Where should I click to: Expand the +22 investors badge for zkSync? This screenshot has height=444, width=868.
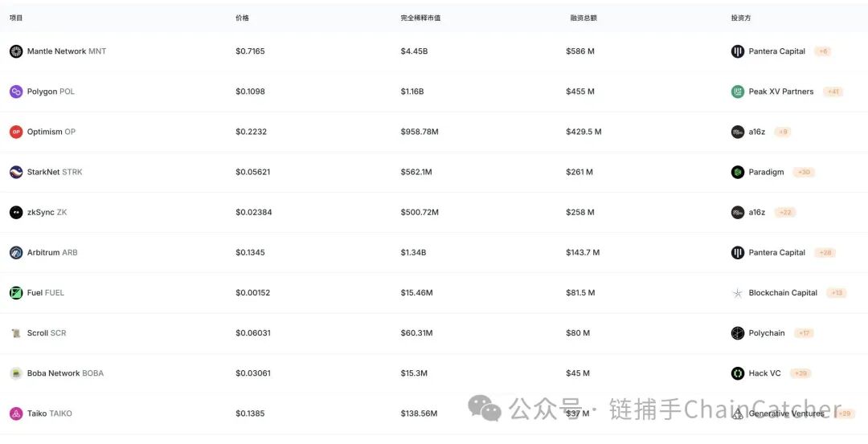tap(785, 212)
